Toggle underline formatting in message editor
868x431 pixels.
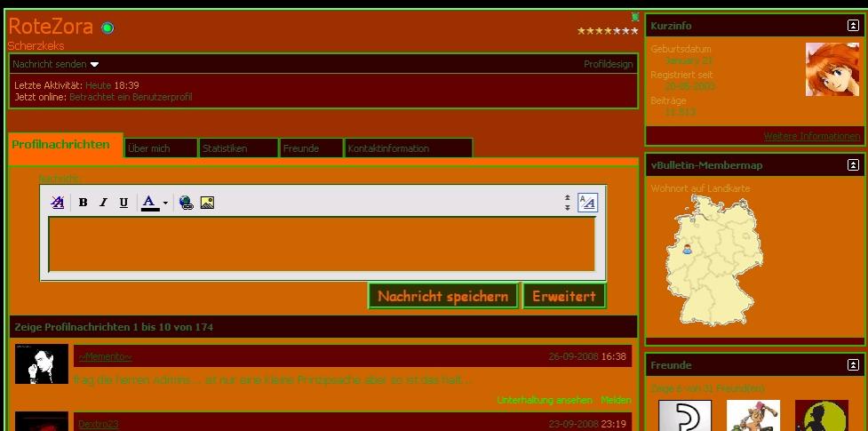(x=123, y=203)
